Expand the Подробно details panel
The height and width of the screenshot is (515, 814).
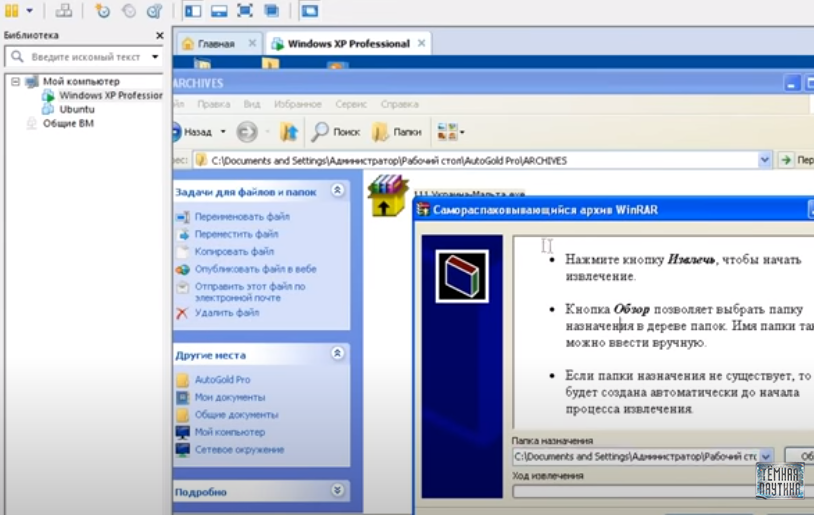[338, 491]
